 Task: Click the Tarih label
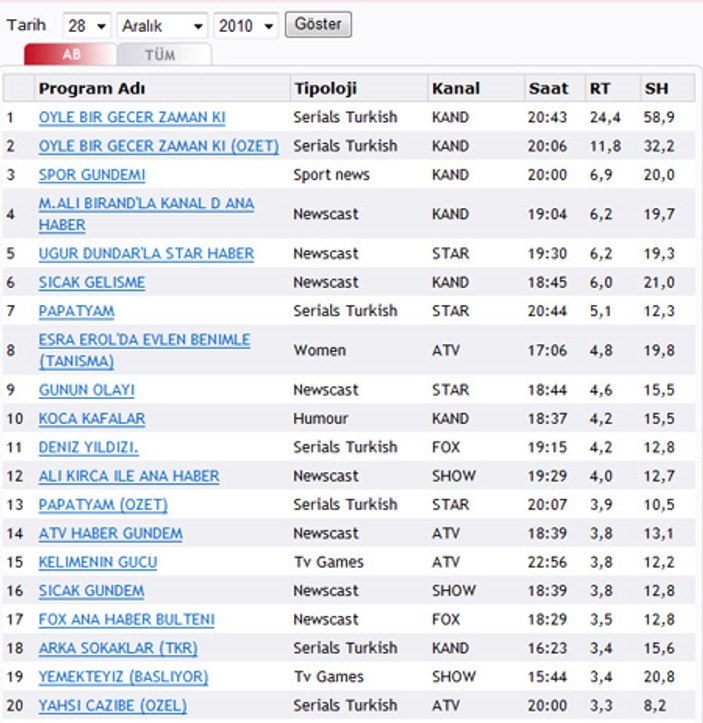26,24
